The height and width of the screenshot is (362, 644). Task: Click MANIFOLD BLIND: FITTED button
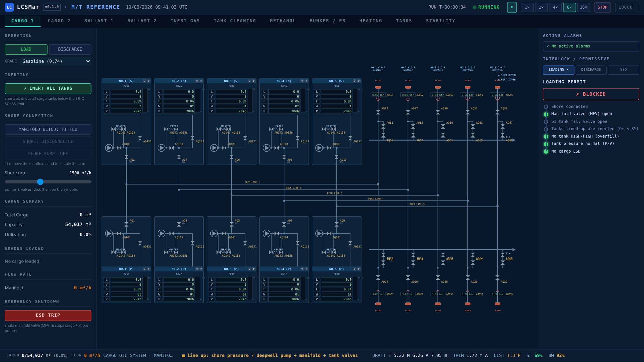[48, 130]
